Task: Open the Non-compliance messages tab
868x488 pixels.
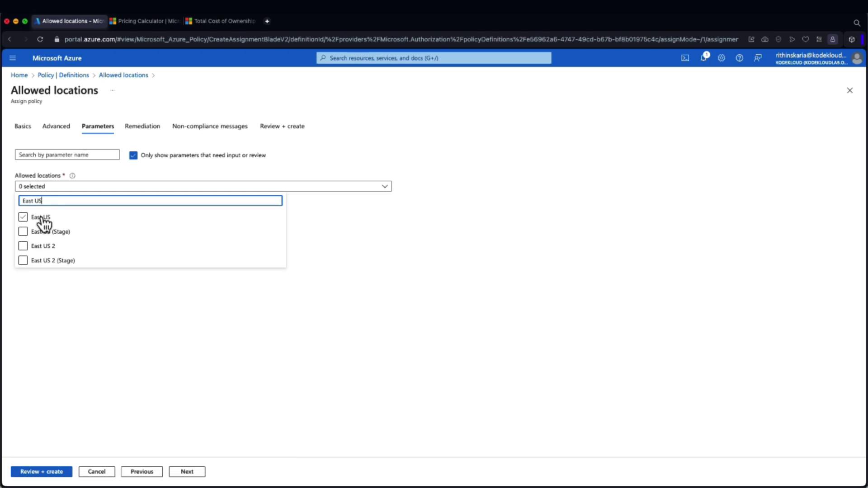Action: 210,126
